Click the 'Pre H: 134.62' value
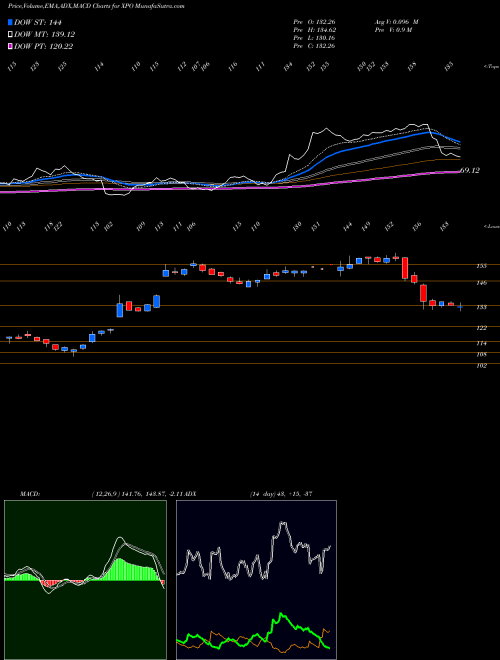 pyautogui.click(x=314, y=30)
